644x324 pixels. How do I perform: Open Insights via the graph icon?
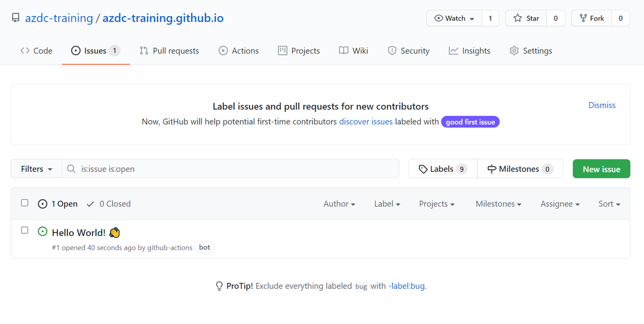[453, 50]
